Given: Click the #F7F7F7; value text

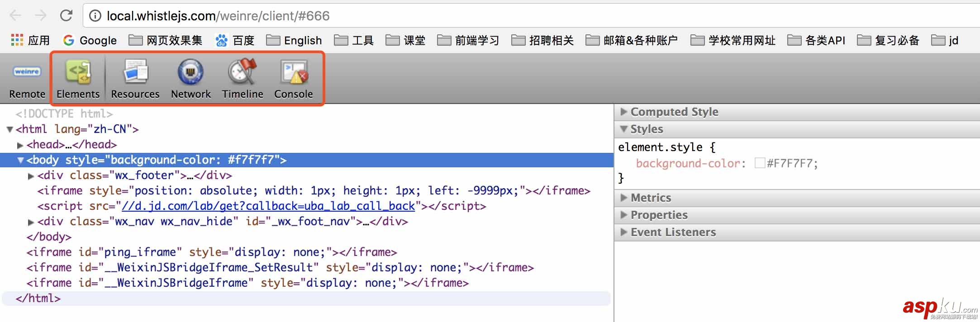Looking at the screenshot, I should coord(792,163).
